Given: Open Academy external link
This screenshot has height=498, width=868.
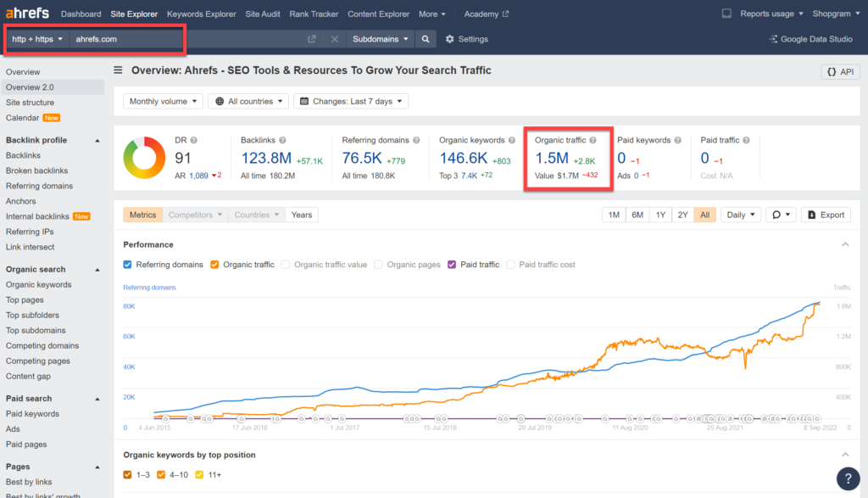Looking at the screenshot, I should point(486,14).
